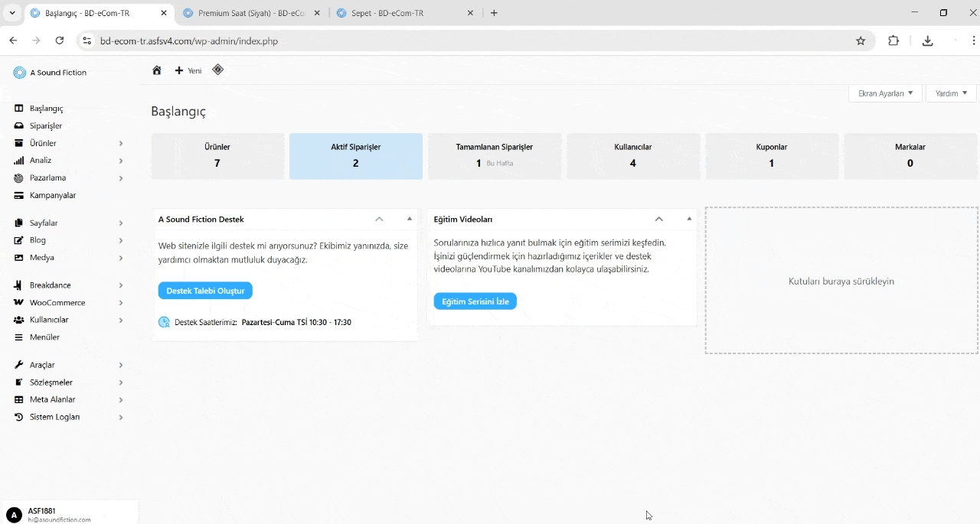Click the Araçlar wrench icon
The image size is (980, 524).
(x=19, y=365)
